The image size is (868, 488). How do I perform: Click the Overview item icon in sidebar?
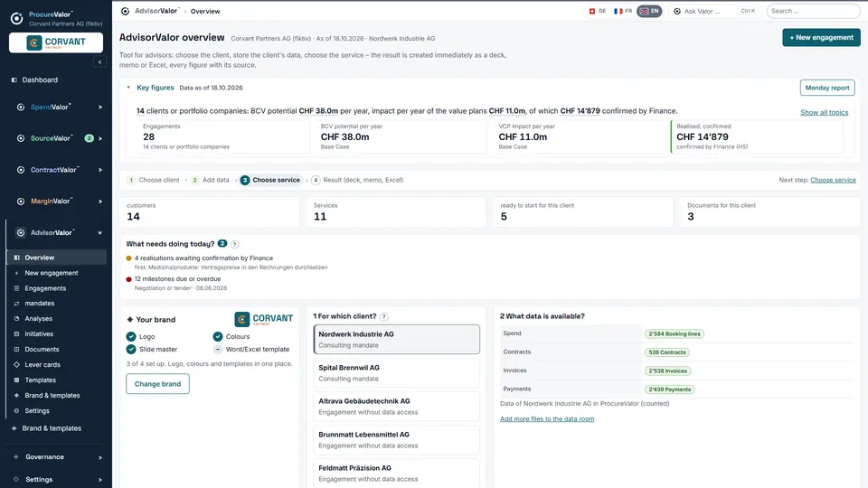point(16,258)
